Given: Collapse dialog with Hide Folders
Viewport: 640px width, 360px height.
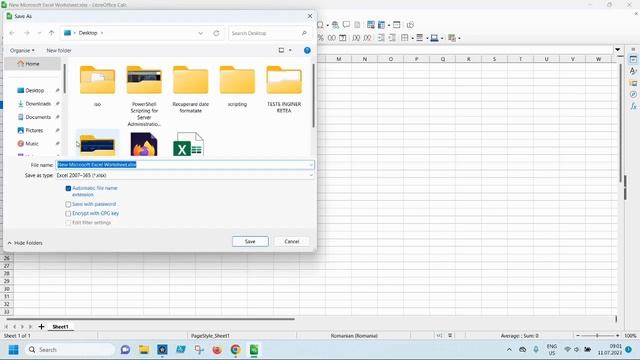Looking at the screenshot, I should pyautogui.click(x=25, y=243).
